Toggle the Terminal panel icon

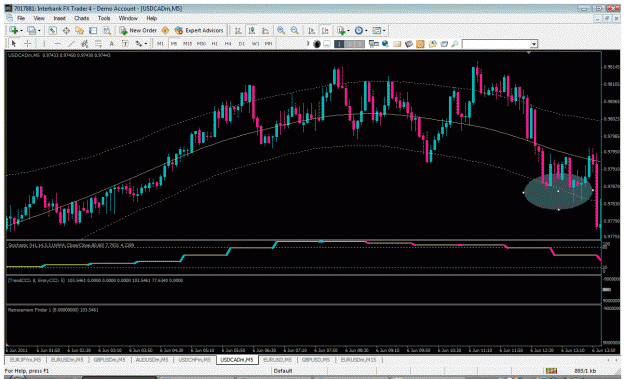(93, 30)
